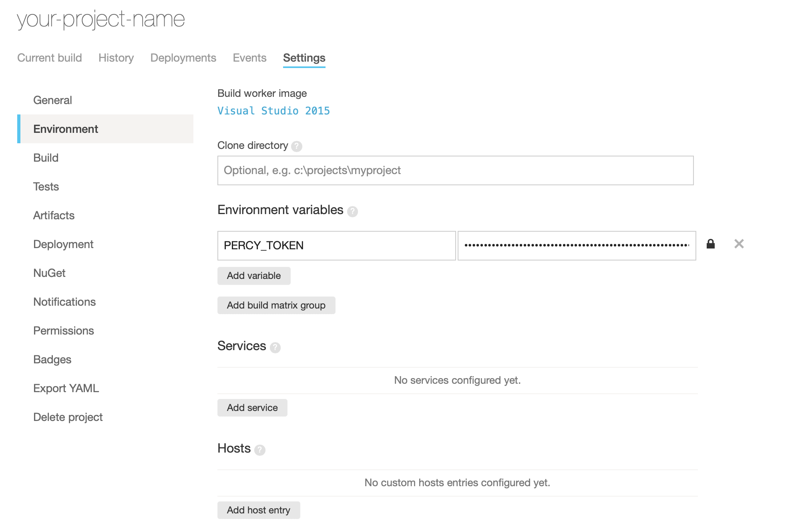Click help icon beside Environment variables heading
Image resolution: width=812 pixels, height=529 pixels.
(x=352, y=211)
